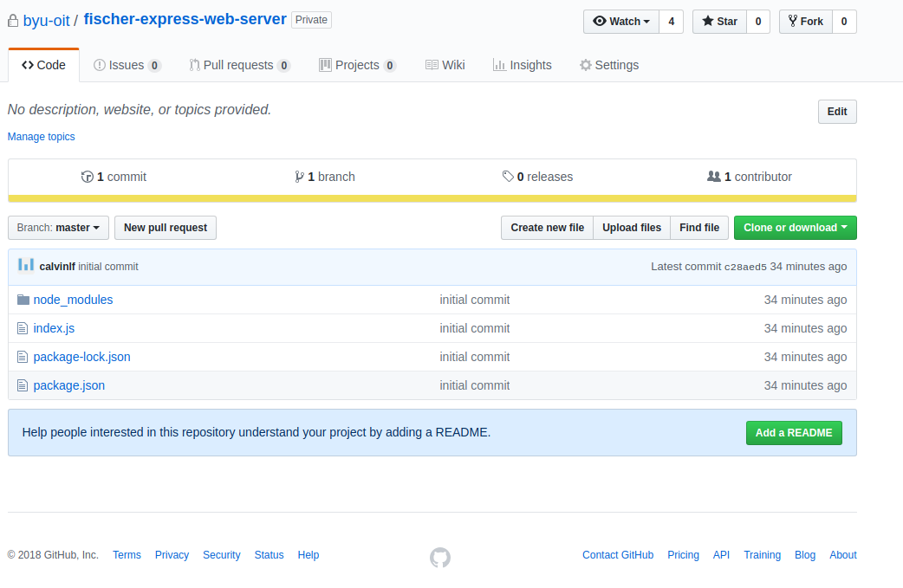
Task: Click the branch icon beside 1 branch
Action: [300, 177]
